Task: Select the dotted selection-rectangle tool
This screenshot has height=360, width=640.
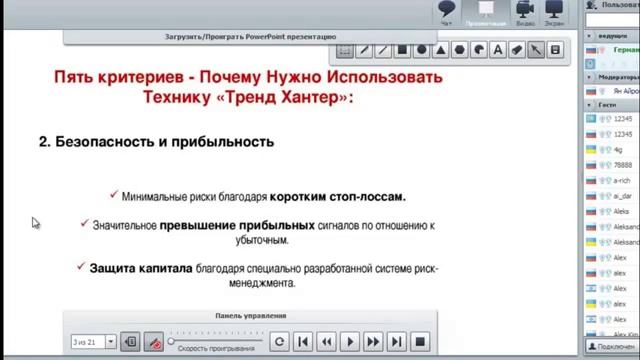Action: [344, 50]
